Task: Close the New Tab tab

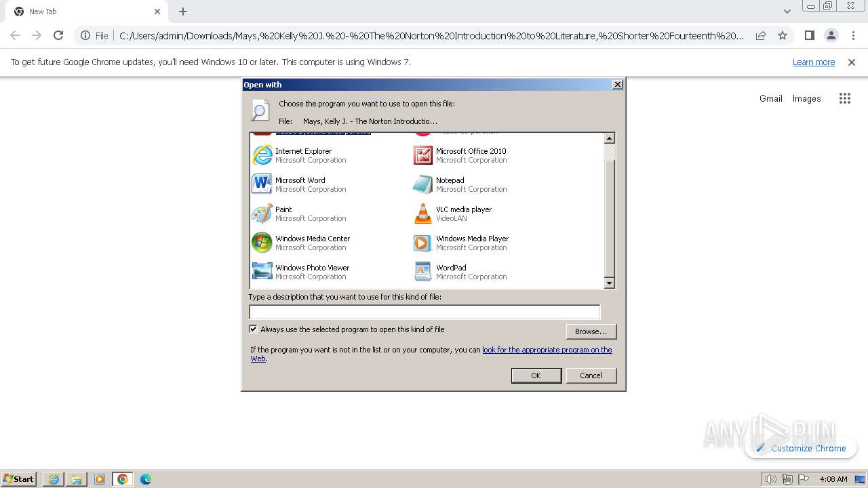Action: (157, 12)
